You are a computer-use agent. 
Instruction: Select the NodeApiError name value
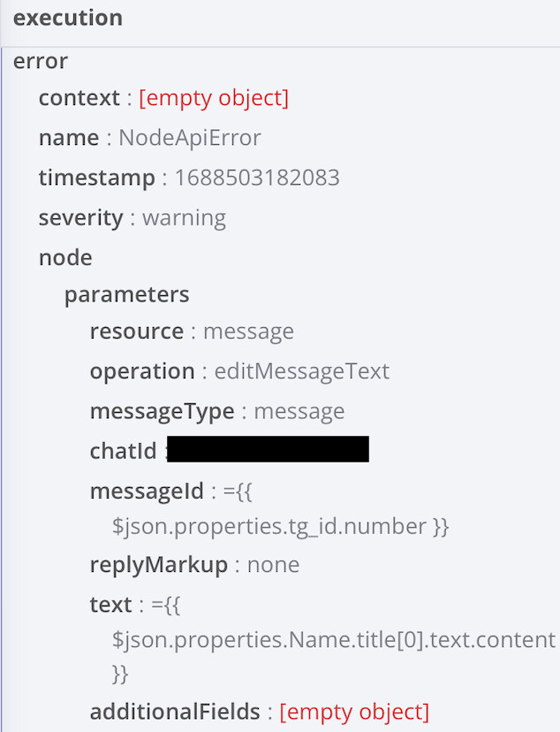coord(189,138)
